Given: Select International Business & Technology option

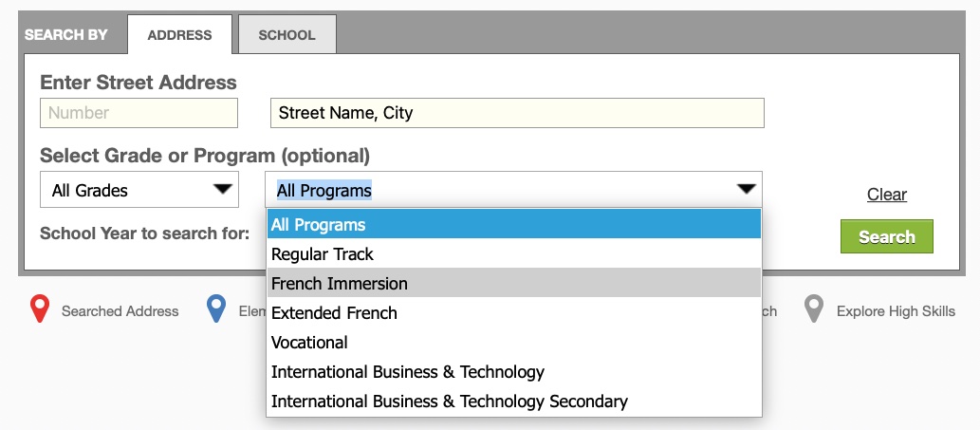Looking at the screenshot, I should tap(514, 371).
